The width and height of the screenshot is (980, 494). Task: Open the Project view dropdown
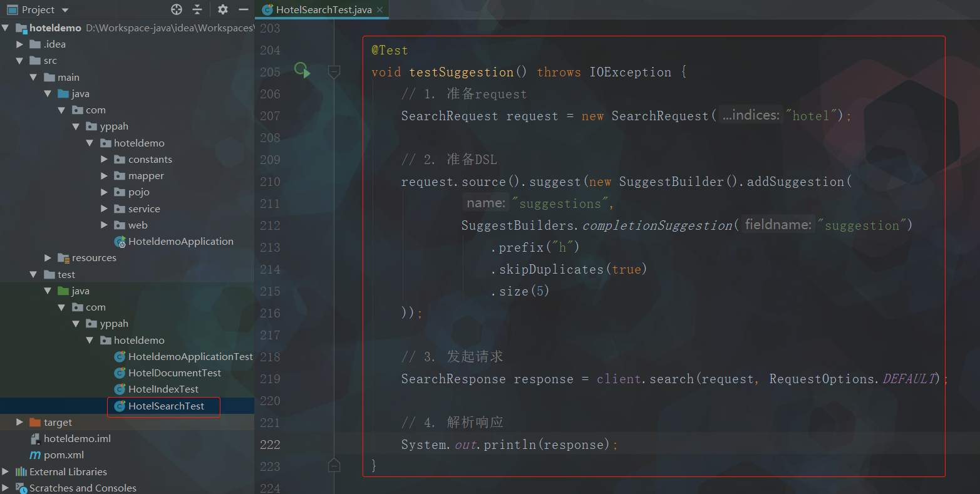point(65,10)
